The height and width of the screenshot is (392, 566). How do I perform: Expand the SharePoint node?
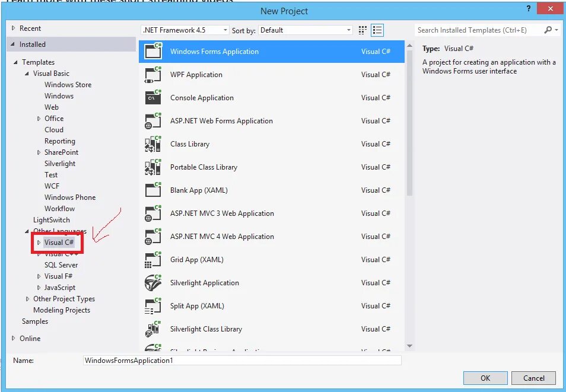pos(39,152)
